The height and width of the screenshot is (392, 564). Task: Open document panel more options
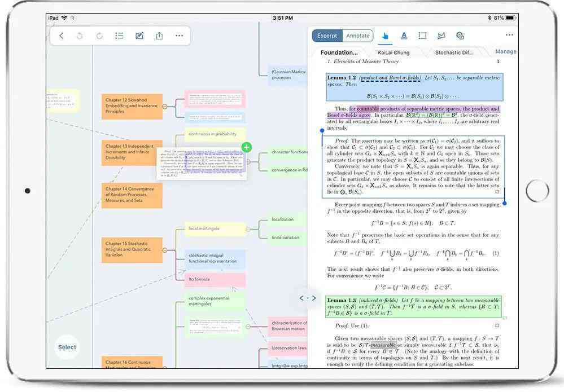tap(510, 35)
